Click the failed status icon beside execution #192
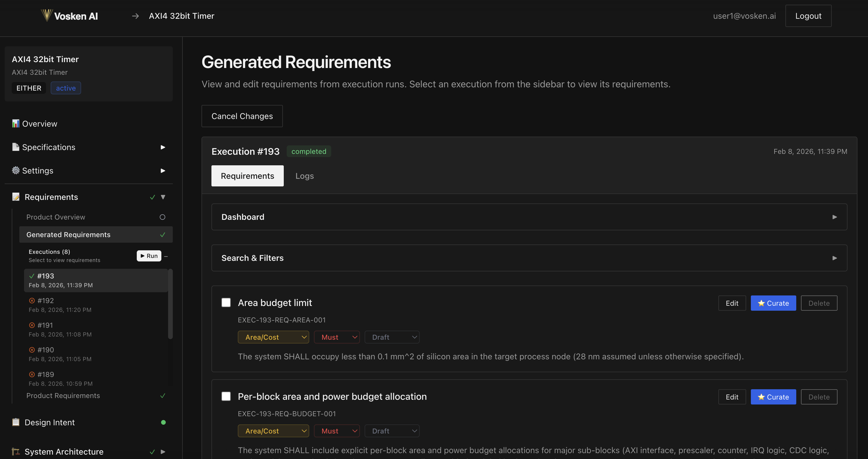The height and width of the screenshot is (459, 868). coord(32,300)
